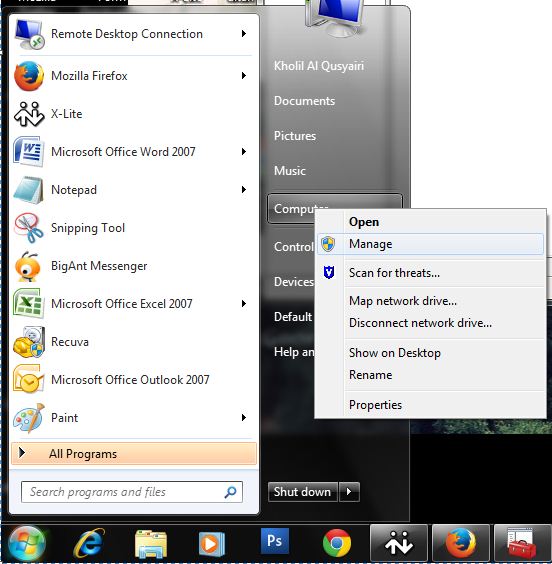Expand Notepad jump list arrow

coord(244,190)
